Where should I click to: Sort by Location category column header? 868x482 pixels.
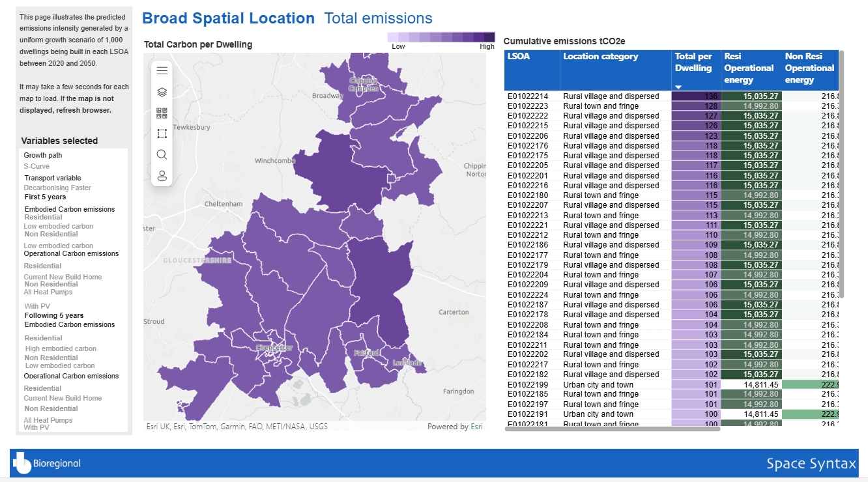click(x=600, y=57)
